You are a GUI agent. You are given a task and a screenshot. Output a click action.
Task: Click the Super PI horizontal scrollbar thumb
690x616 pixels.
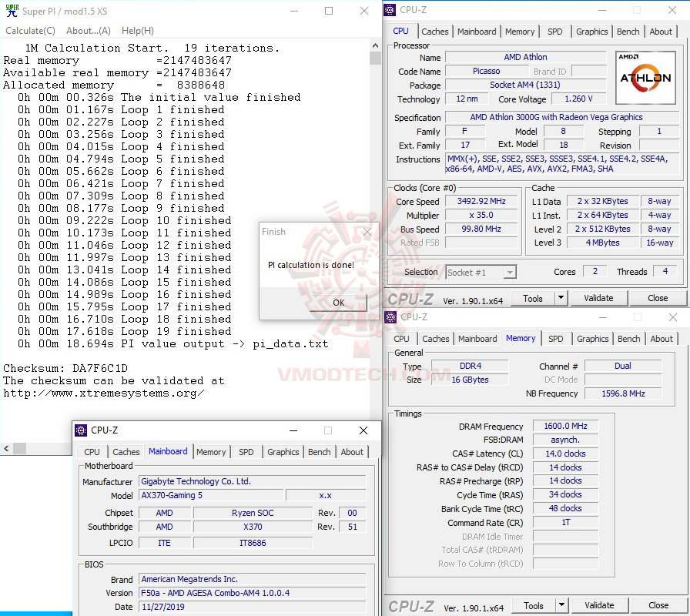19,449
